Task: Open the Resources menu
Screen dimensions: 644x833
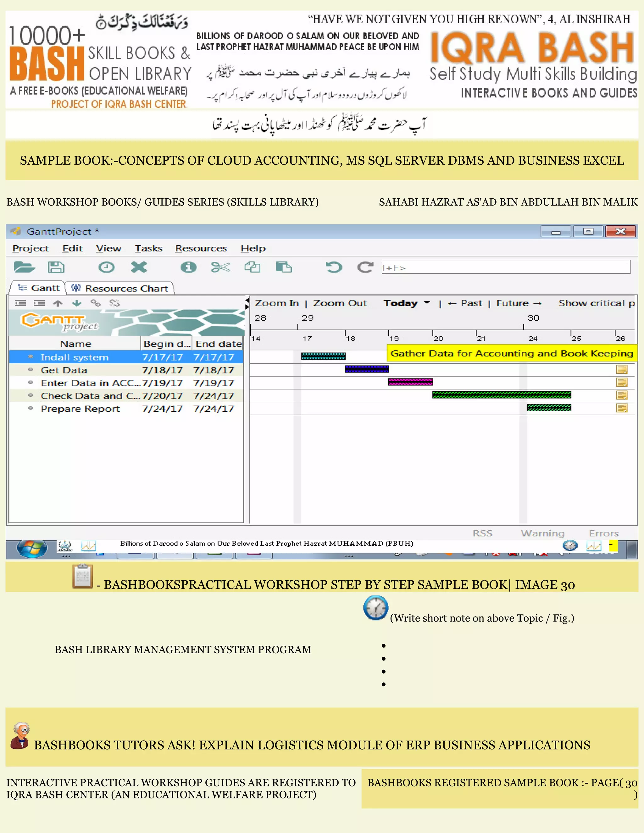Action: coord(201,248)
